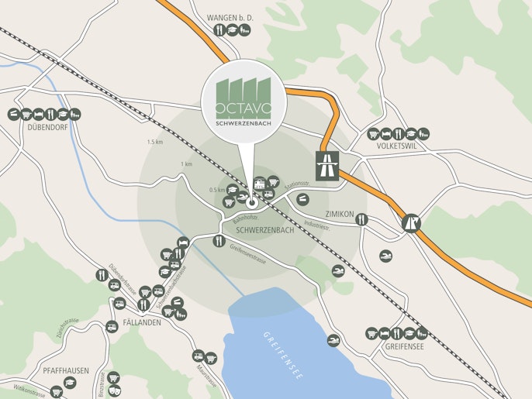Open the theater masks icon near Binzstrasse
Viewport: 532px width, 399px height.
(114, 390)
